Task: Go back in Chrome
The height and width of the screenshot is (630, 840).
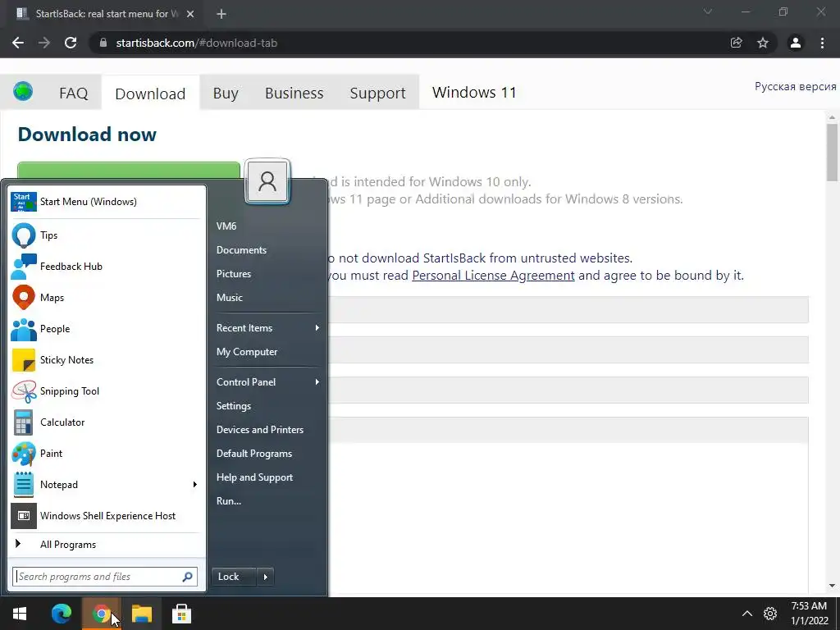Action: pyautogui.click(x=18, y=43)
